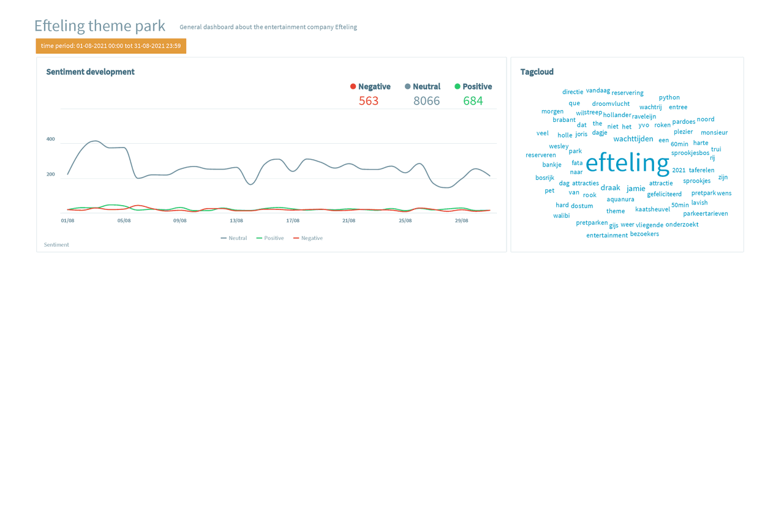Image resolution: width=784 pixels, height=532 pixels.
Task: Click the orange time period badge
Action: [111, 45]
